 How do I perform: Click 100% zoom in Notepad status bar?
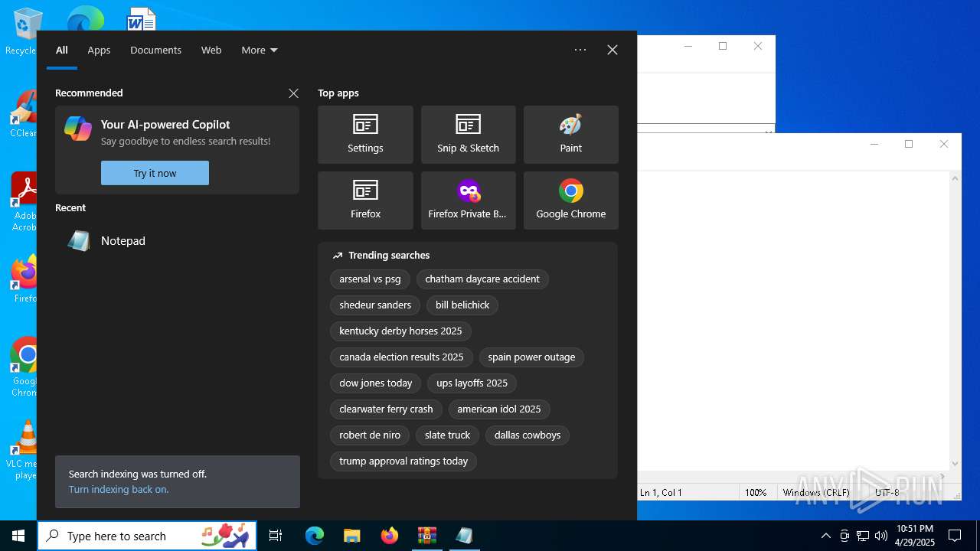point(756,493)
